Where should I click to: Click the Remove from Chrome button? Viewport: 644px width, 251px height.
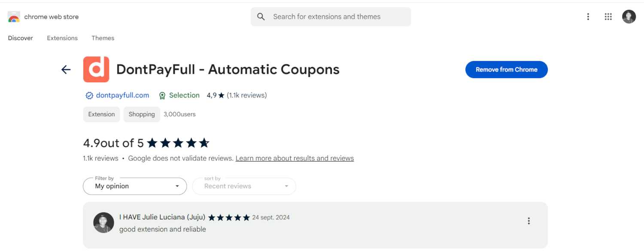507,70
